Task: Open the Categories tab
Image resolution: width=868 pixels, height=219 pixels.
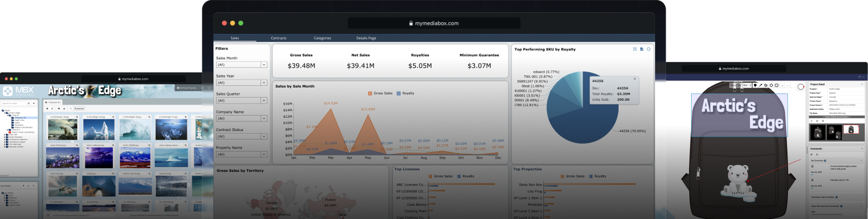Action: coord(322,38)
